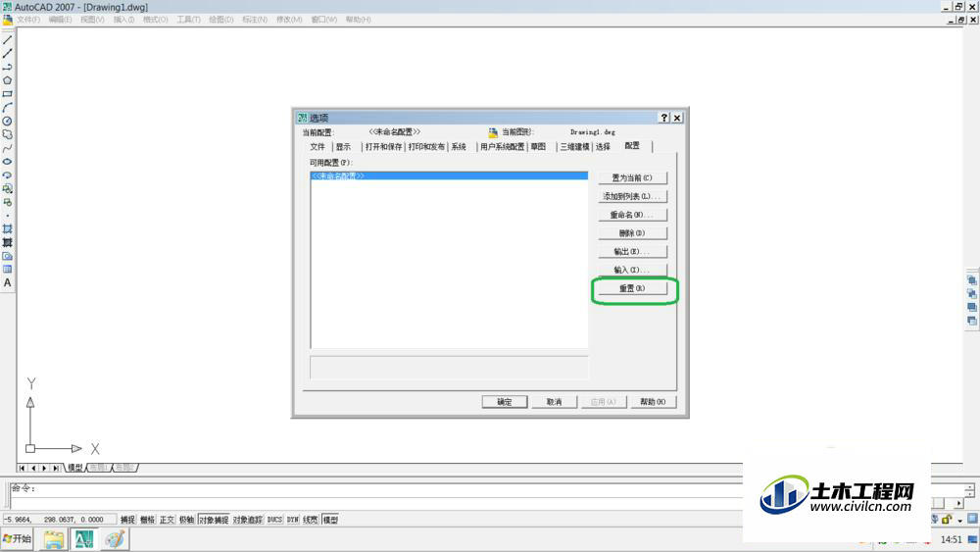
Task: Click the '?' help icon in 选项 dialog
Action: coord(664,118)
